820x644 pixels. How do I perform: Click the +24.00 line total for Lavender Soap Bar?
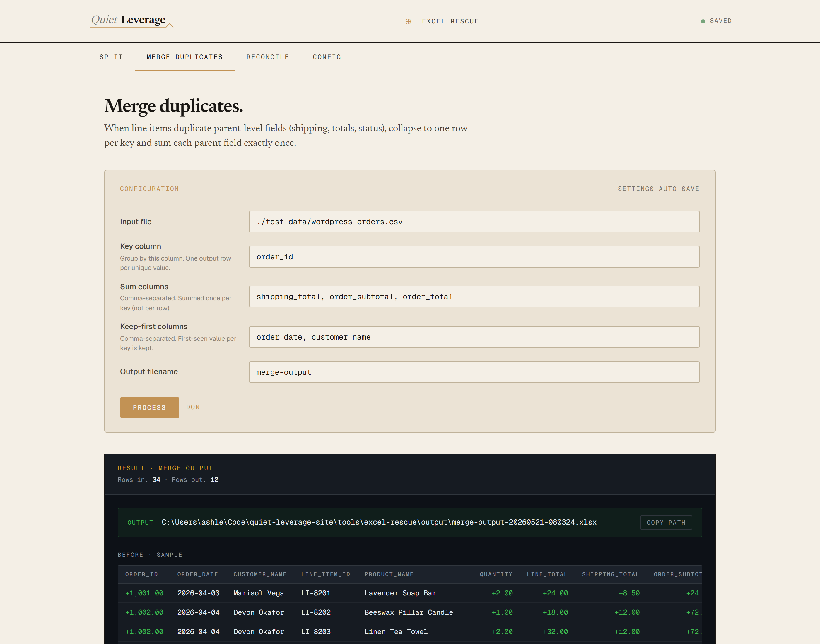coord(555,593)
